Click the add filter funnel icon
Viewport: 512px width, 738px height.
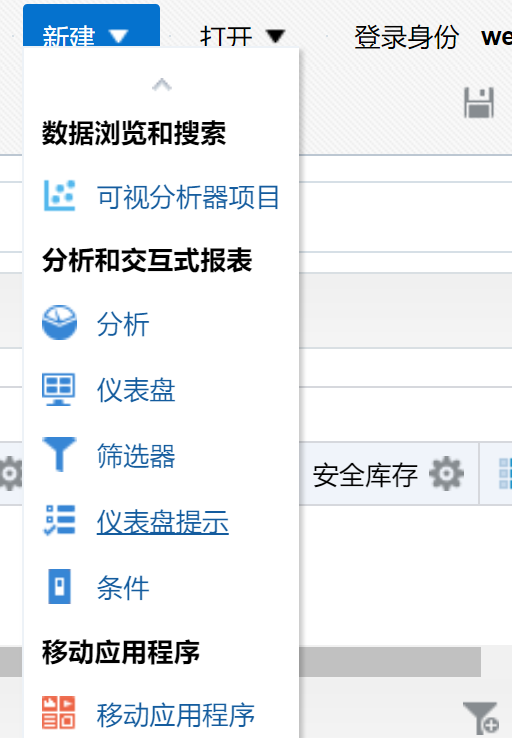pos(480,718)
